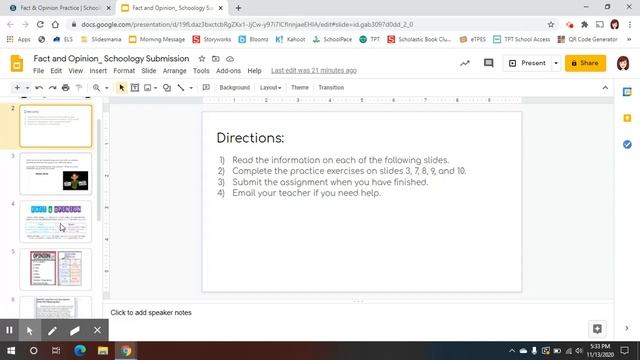Click the Theme button

coord(300,87)
